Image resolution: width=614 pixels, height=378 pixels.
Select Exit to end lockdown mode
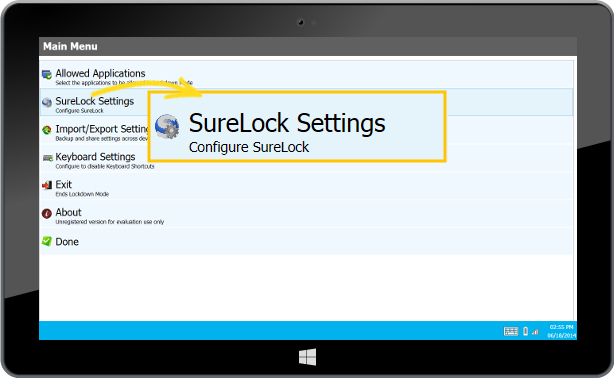click(x=306, y=186)
